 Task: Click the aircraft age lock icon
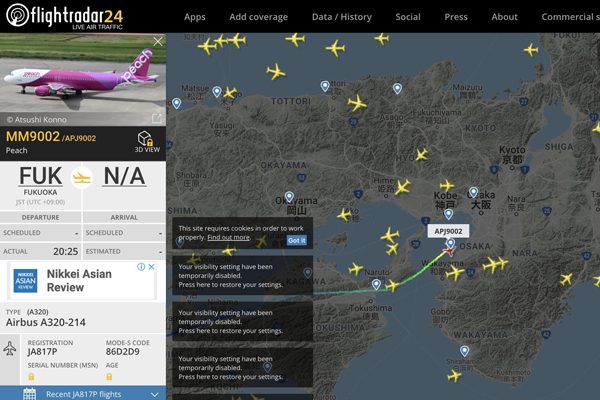pos(109,377)
